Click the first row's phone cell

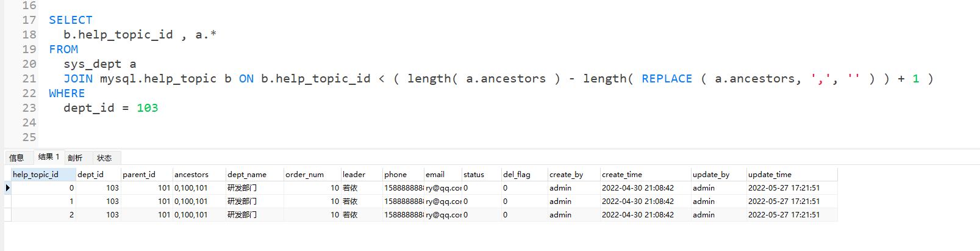(x=402, y=188)
